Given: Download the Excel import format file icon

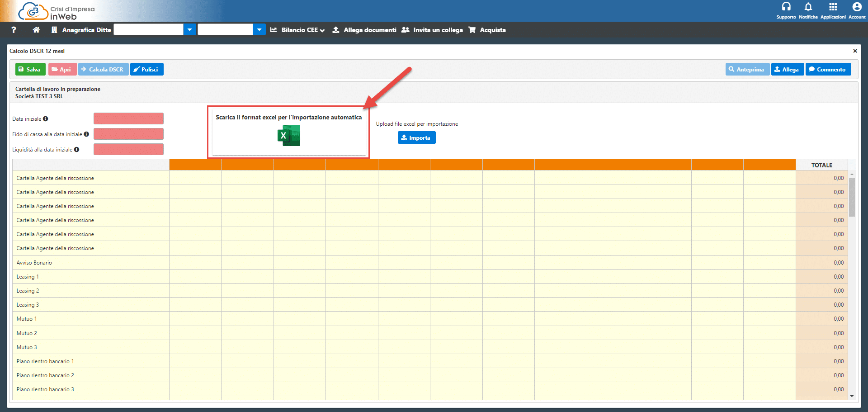Looking at the screenshot, I should coord(288,136).
